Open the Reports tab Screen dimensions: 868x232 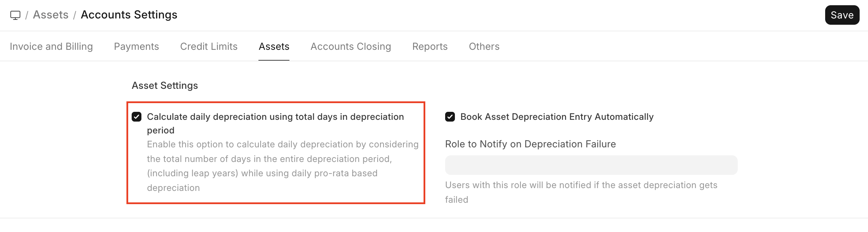pyautogui.click(x=430, y=46)
